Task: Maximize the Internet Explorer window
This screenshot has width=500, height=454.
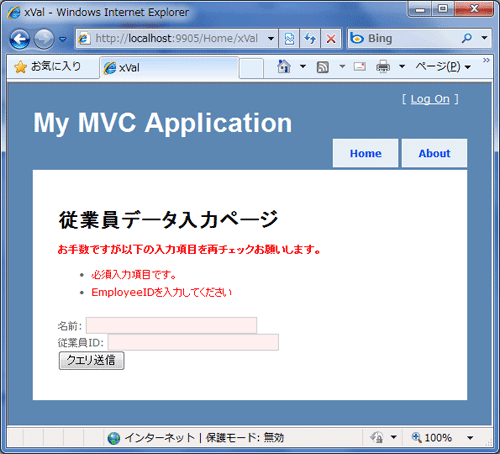Action: (443, 9)
